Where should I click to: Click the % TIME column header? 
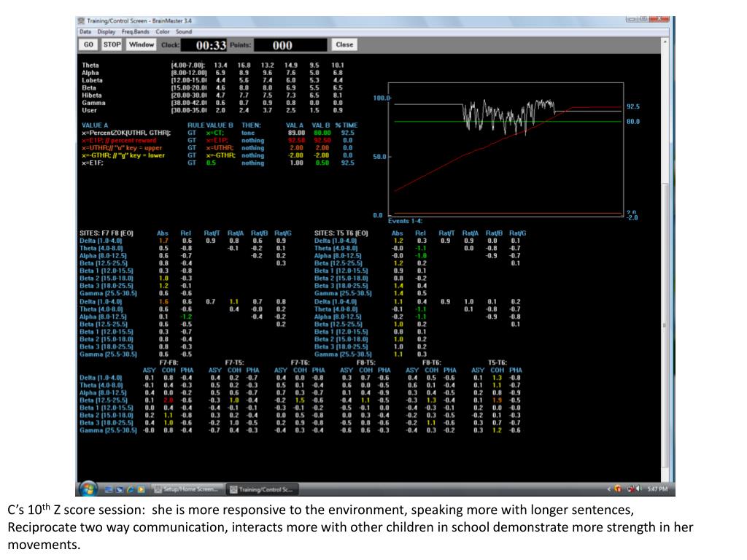click(347, 125)
